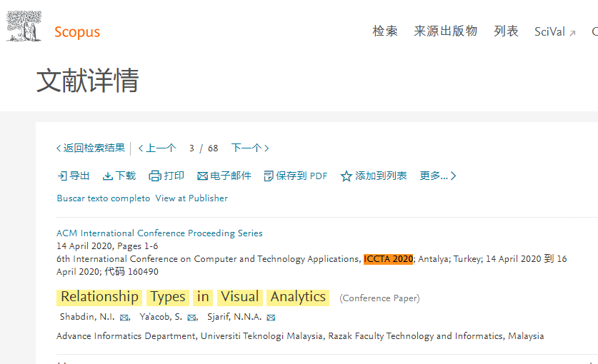Viewport: 598px width, 364px height.
Task: Click the View at Publisher link
Action: [191, 198]
